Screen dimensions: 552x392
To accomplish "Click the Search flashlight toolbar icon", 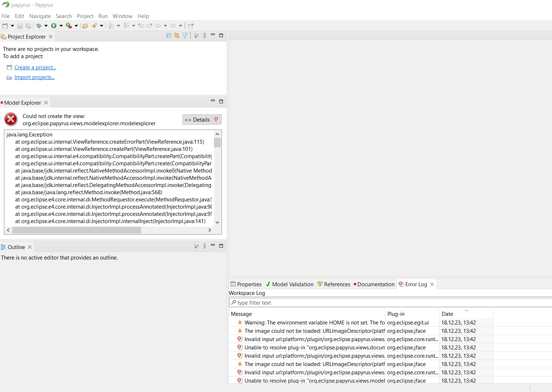I will [94, 26].
